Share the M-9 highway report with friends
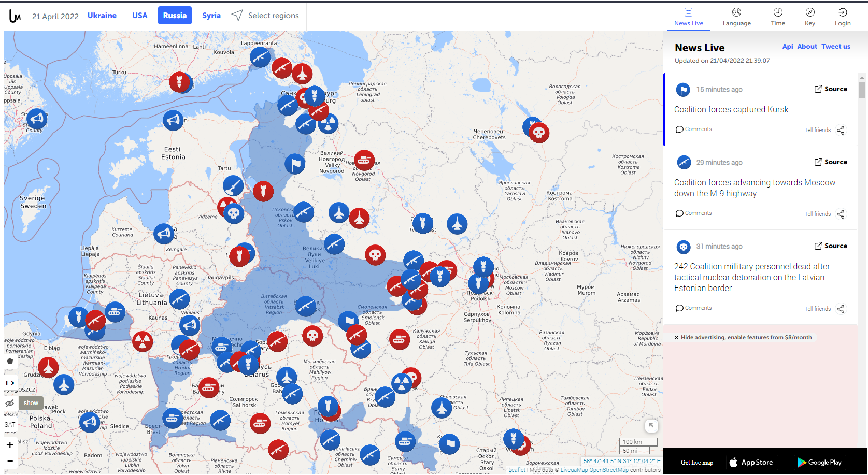The width and height of the screenshot is (868, 475). tap(825, 214)
